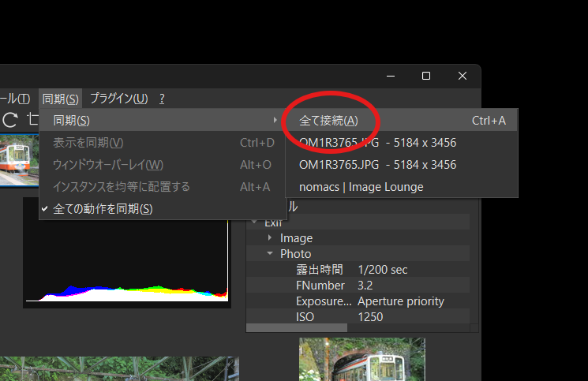Click the 露出時間 1/200 sec row
588x381 pixels.
click(358, 269)
